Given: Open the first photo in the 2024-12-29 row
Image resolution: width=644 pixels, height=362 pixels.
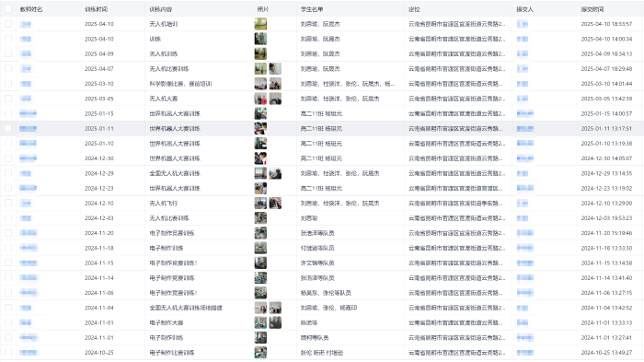Looking at the screenshot, I should [x=260, y=173].
